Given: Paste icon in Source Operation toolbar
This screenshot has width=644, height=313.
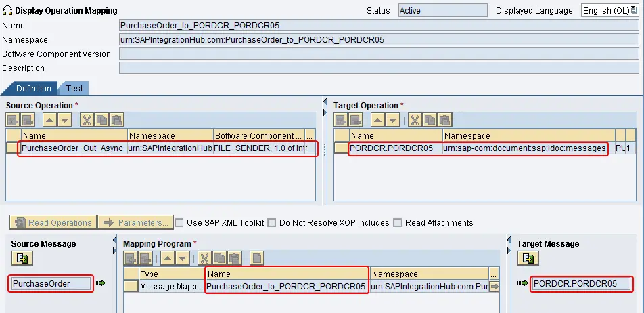Looking at the screenshot, I should [x=117, y=120].
